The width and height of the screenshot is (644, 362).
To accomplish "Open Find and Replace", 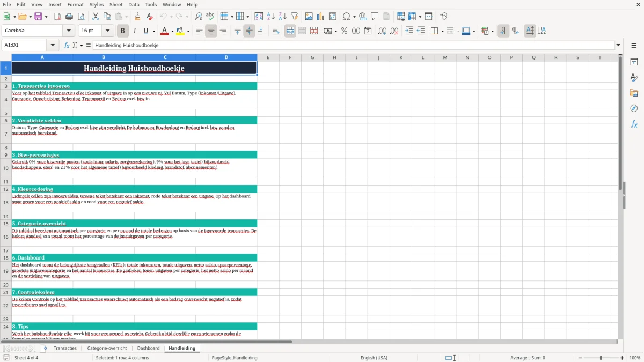I will 199,17.
